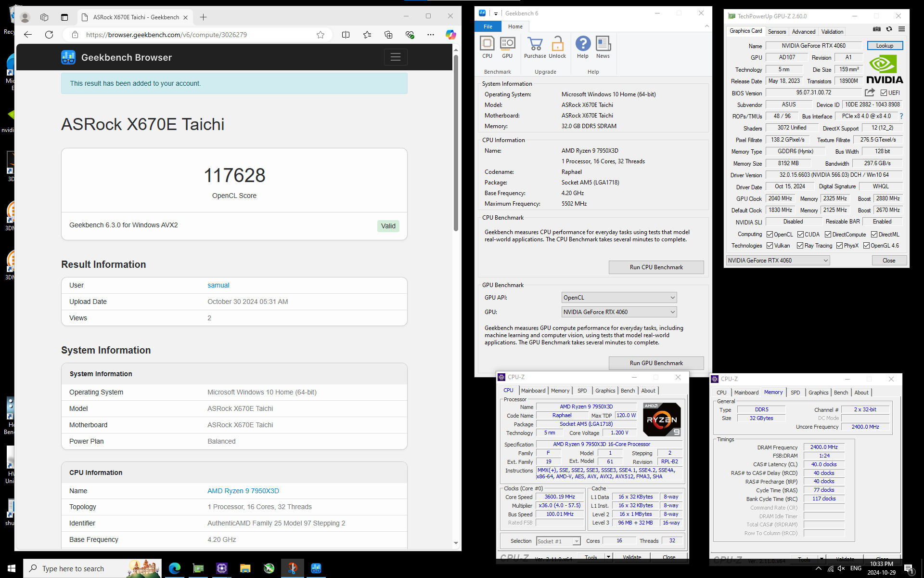This screenshot has height=578, width=924.
Task: Open the graphics card selector dropdown in GPU-Z
Action: click(778, 261)
